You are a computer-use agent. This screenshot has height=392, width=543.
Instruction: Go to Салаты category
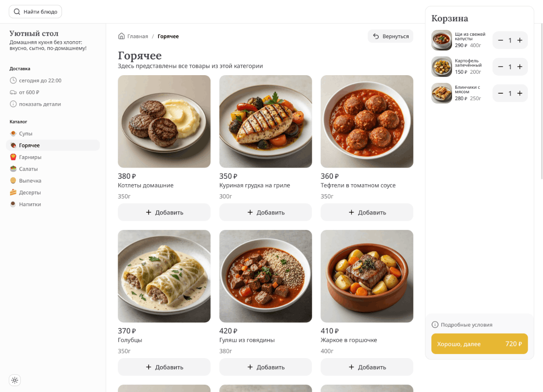pyautogui.click(x=28, y=169)
